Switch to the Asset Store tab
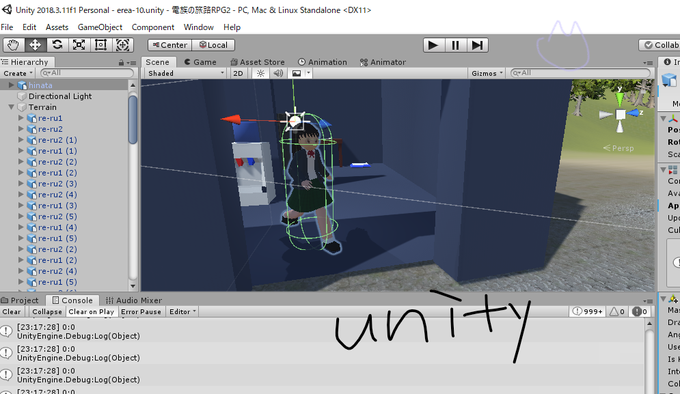Viewport: 680px width, 394px height. point(258,62)
